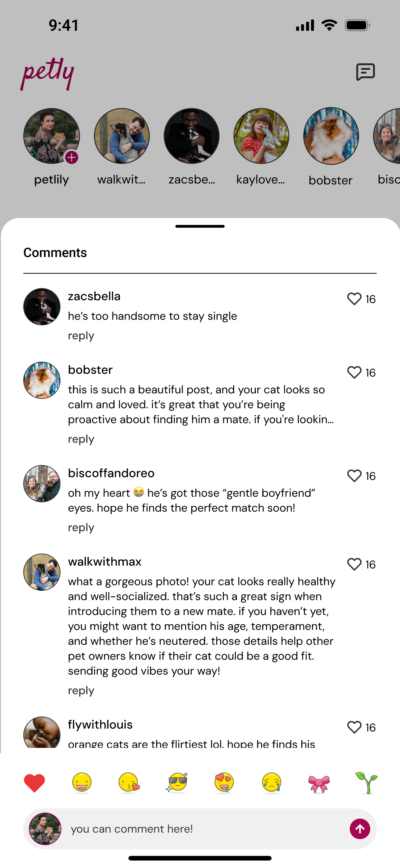Like walkwithmax's comment with the heart icon

click(x=354, y=564)
